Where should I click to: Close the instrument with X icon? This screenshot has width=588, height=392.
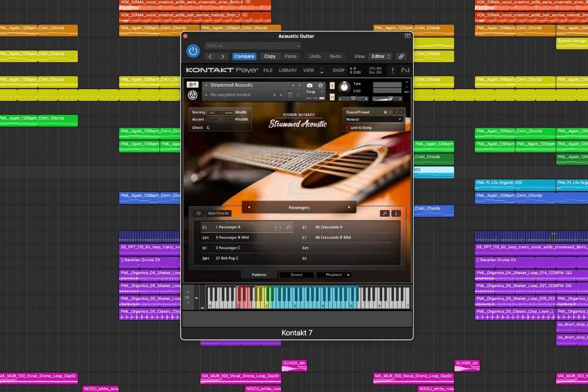click(x=406, y=82)
